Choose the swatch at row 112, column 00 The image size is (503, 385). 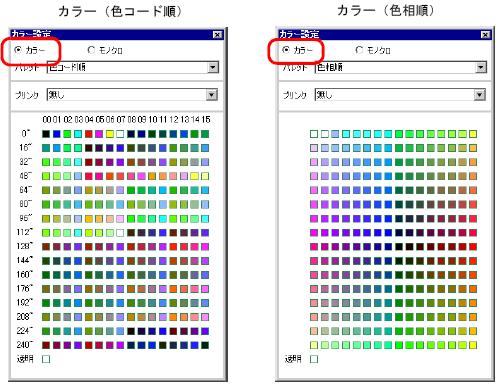click(x=46, y=233)
